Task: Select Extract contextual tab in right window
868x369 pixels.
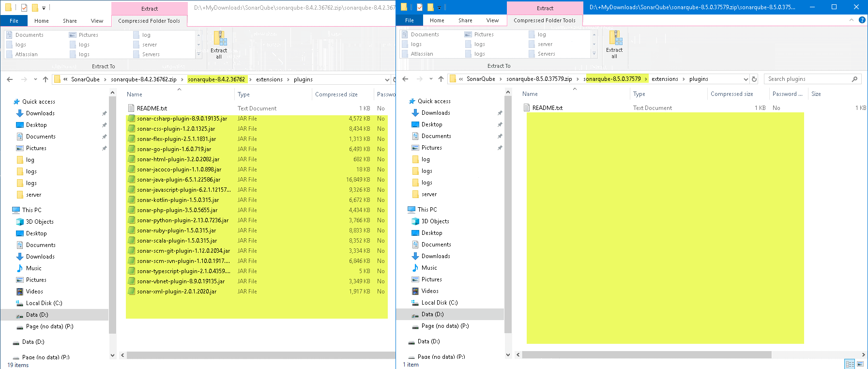Action: (545, 8)
